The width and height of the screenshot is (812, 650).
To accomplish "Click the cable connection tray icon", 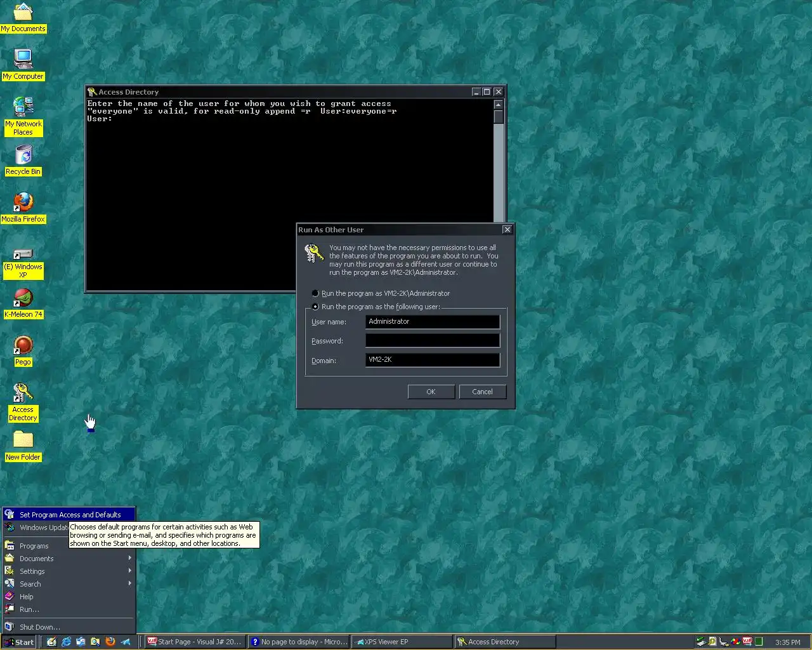I will pyautogui.click(x=724, y=642).
